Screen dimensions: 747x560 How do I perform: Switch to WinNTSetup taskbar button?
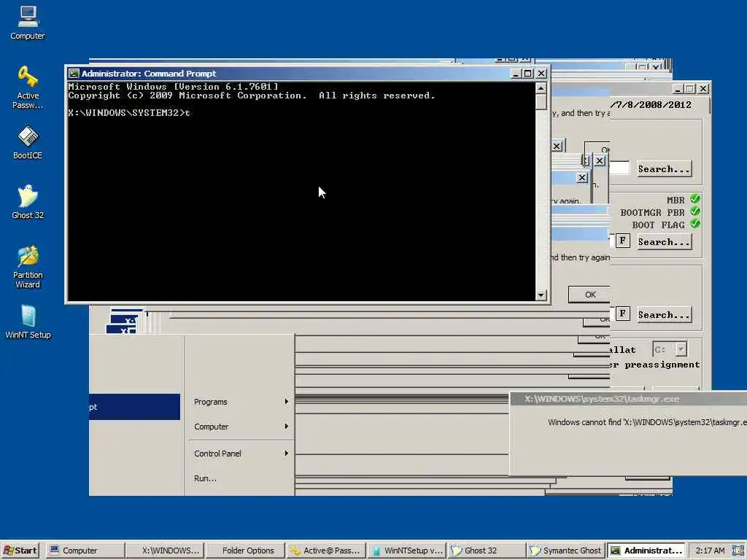406,551
